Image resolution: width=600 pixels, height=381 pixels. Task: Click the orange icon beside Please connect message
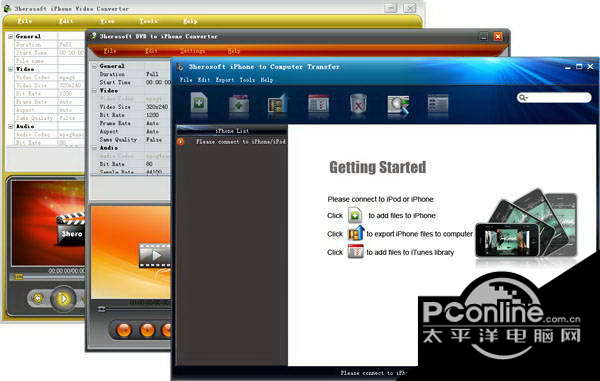pos(180,142)
